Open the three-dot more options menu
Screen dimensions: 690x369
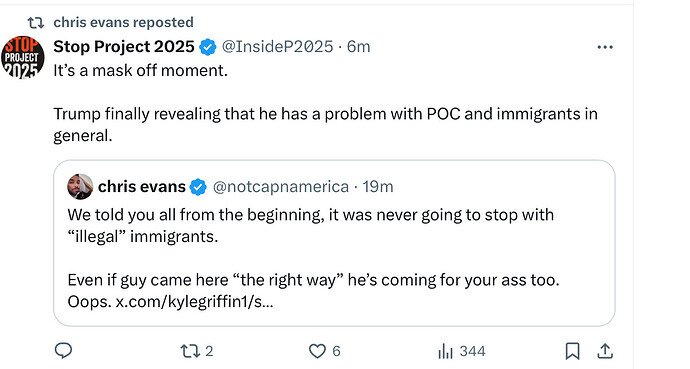[x=605, y=47]
